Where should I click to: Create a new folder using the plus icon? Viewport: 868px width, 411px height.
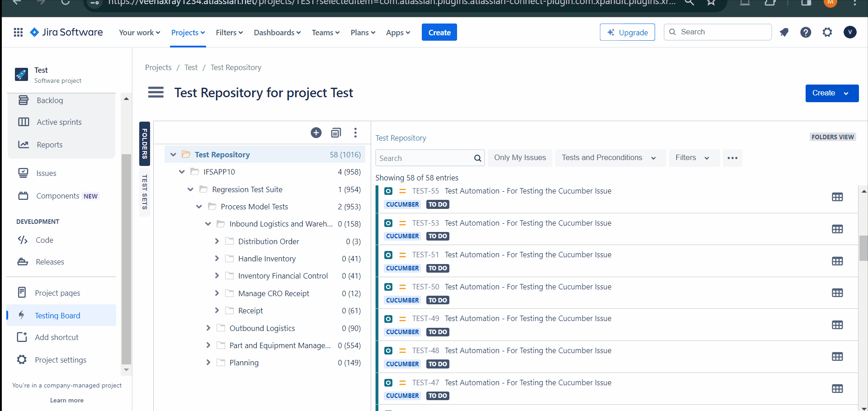(x=316, y=132)
